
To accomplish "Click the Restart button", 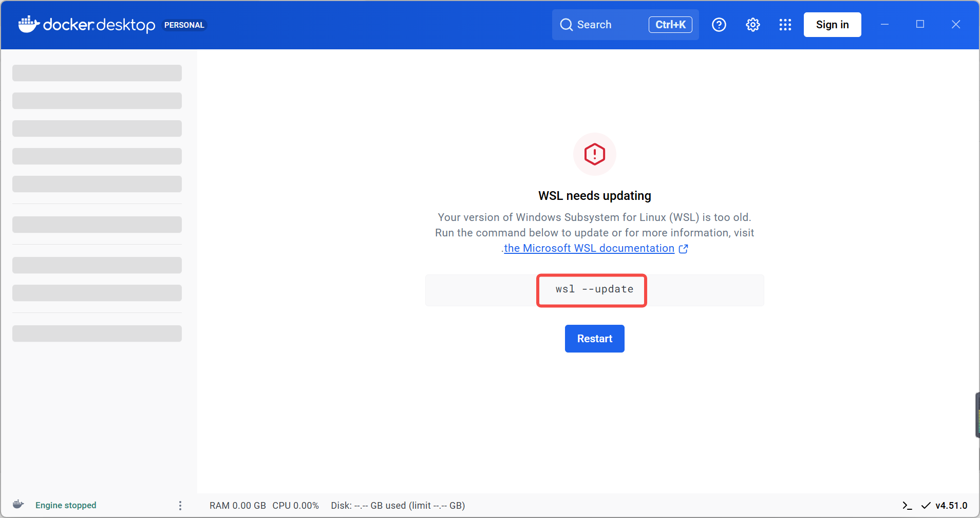I will (595, 339).
